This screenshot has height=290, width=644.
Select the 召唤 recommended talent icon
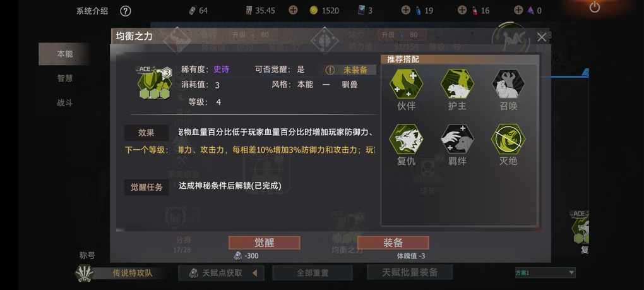(508, 84)
